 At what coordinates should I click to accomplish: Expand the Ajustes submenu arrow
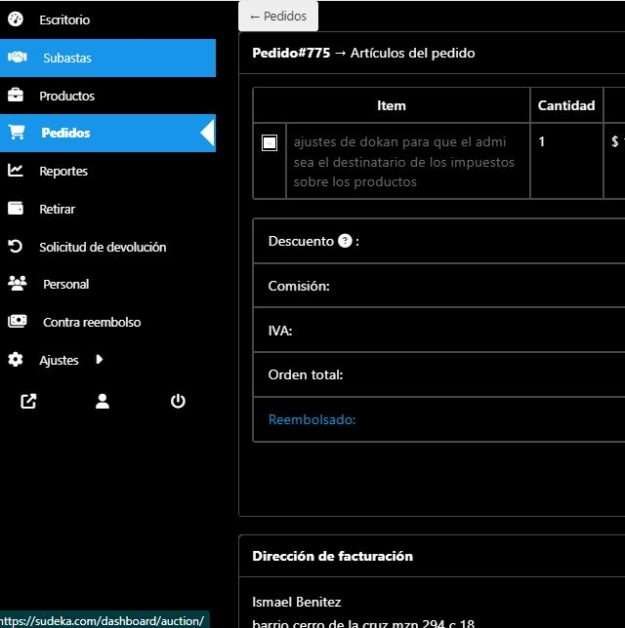99,359
